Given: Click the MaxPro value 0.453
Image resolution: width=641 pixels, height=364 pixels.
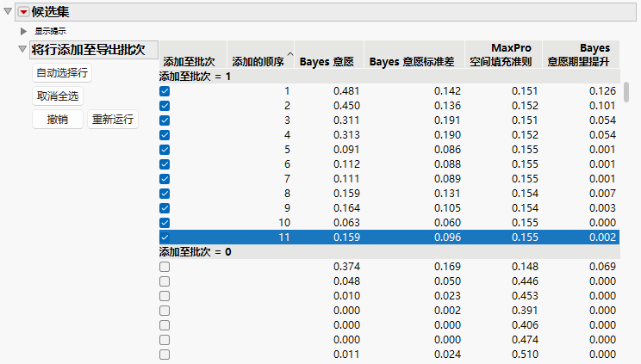Looking at the screenshot, I should (525, 296).
